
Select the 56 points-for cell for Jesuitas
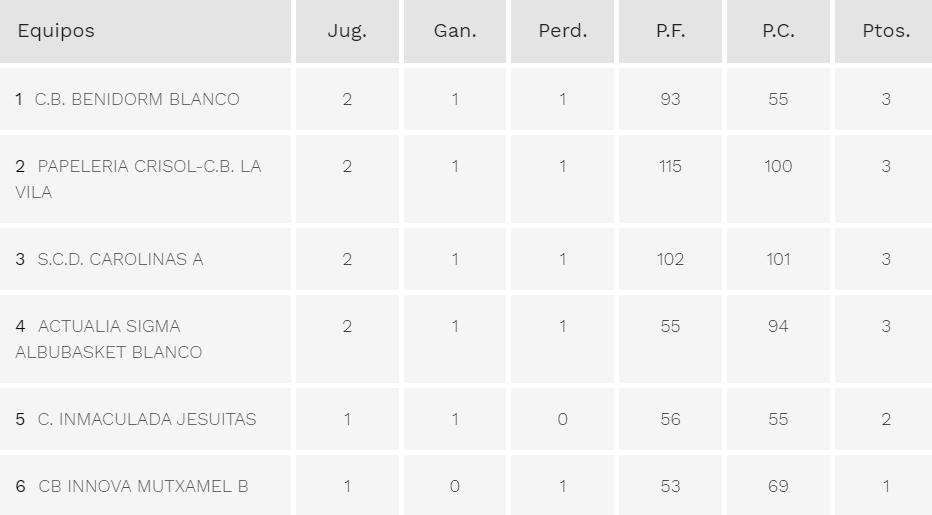pyautogui.click(x=670, y=419)
